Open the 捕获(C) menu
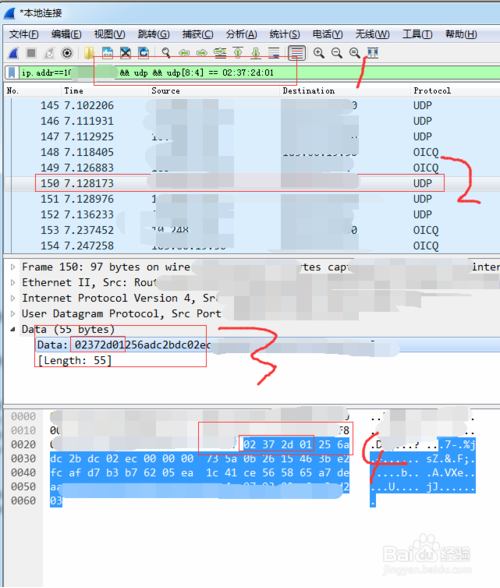 198,34
